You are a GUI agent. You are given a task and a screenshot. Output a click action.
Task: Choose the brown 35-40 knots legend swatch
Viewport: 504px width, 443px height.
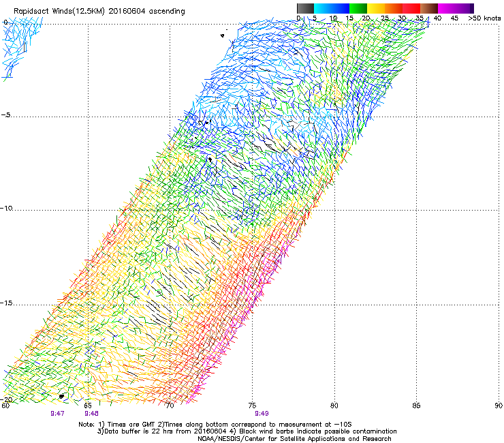point(429,8)
